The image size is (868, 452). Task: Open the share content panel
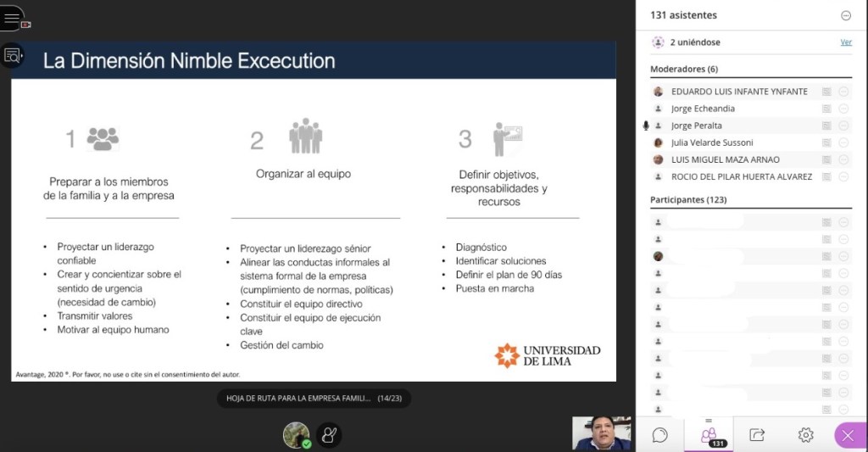(757, 435)
